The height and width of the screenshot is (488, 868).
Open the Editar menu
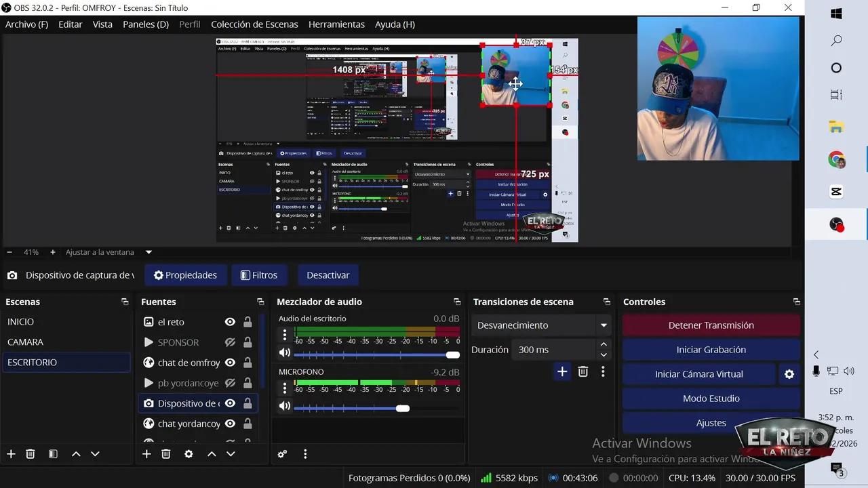tap(71, 24)
